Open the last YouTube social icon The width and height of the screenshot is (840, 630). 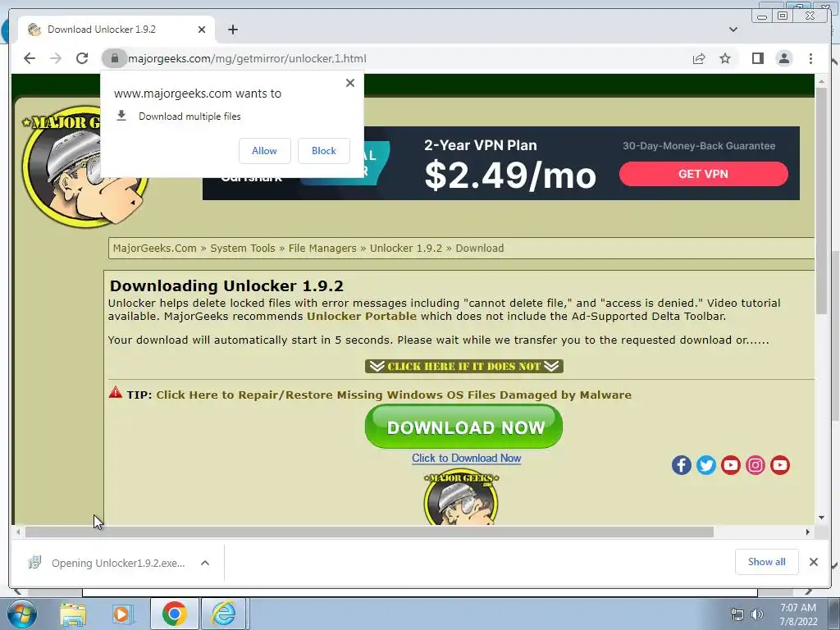tap(780, 465)
